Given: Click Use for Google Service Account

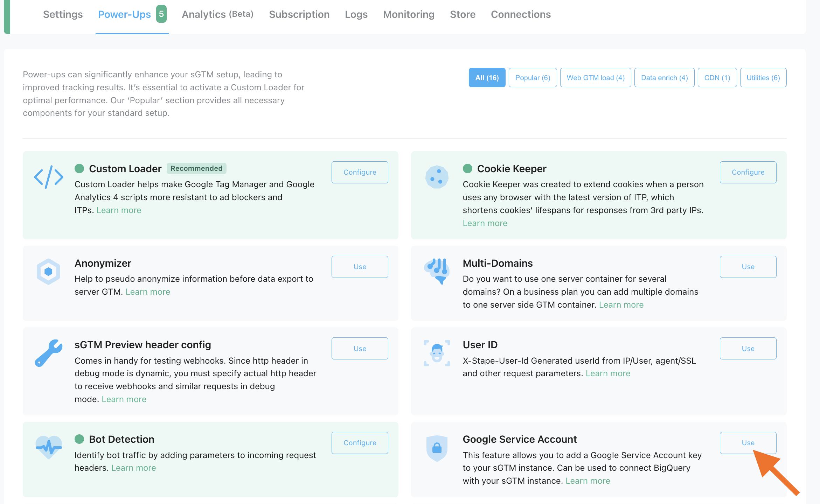Looking at the screenshot, I should coord(748,443).
